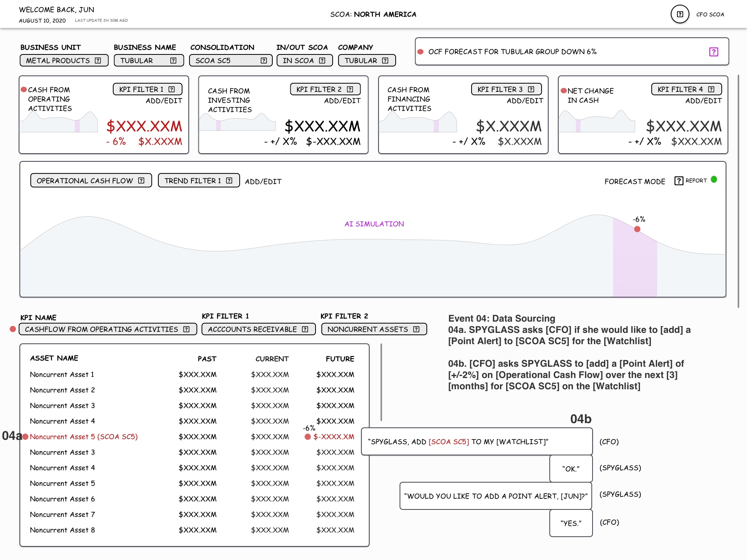
Task: Expand the SCOA SC5 consolidation dropdown
Action: point(230,61)
